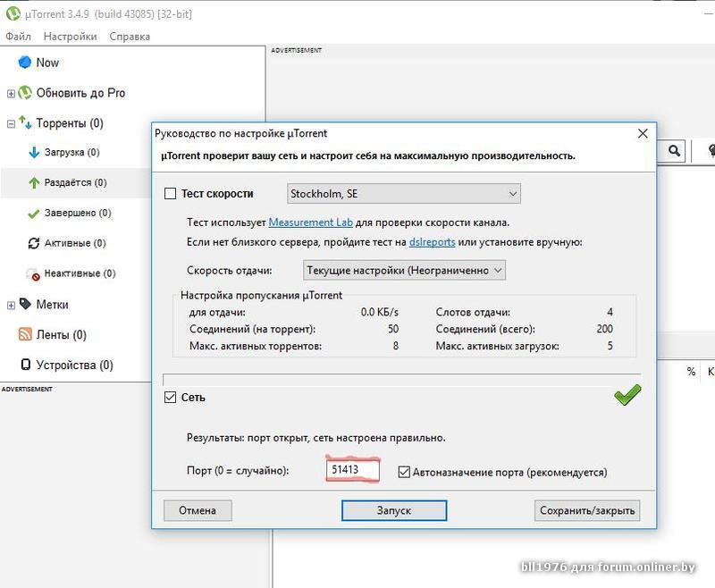The image size is (715, 588).
Task: Click the Соединений (всего) value 200
Action: pos(605,329)
